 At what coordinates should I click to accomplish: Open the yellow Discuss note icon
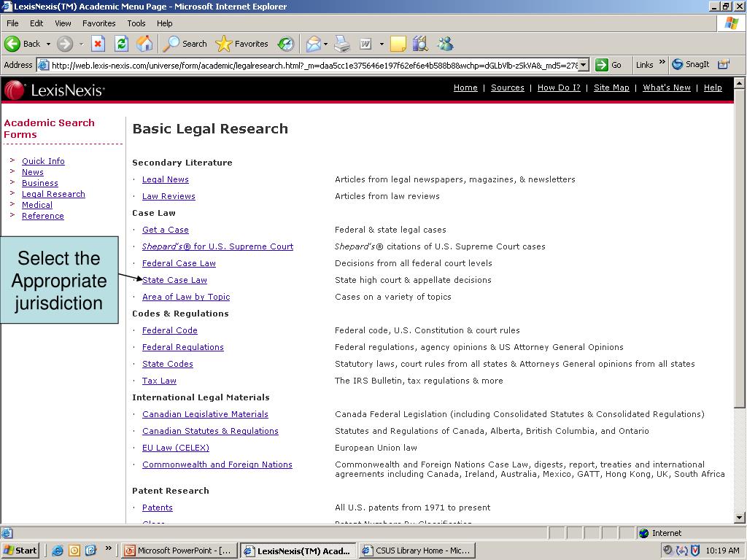click(x=398, y=44)
